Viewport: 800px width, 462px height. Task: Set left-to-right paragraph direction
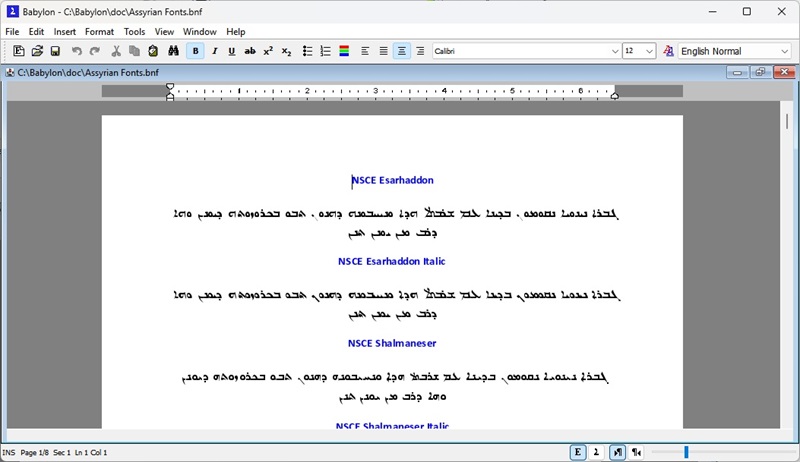pyautogui.click(x=617, y=452)
